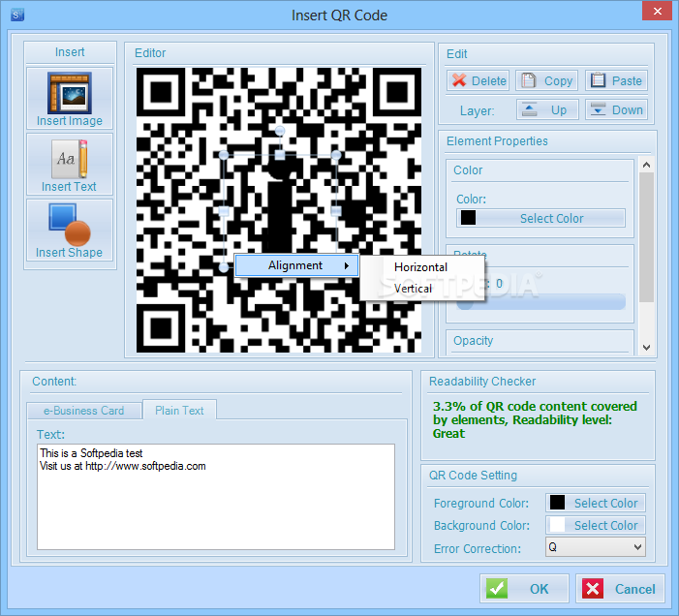Image resolution: width=679 pixels, height=616 pixels.
Task: Click the Element Properties scrollbar thumb
Action: (646, 236)
